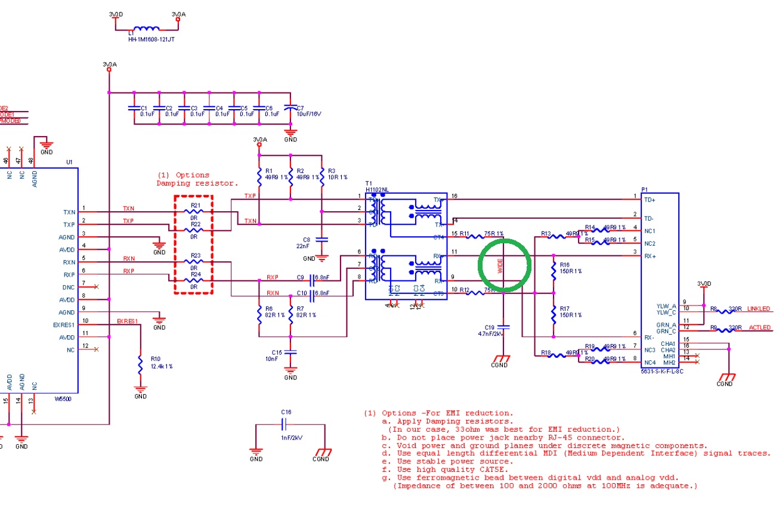Image resolution: width=779 pixels, height=532 pixels.
Task: Click the GND symbol under C7
Action: pos(290,135)
